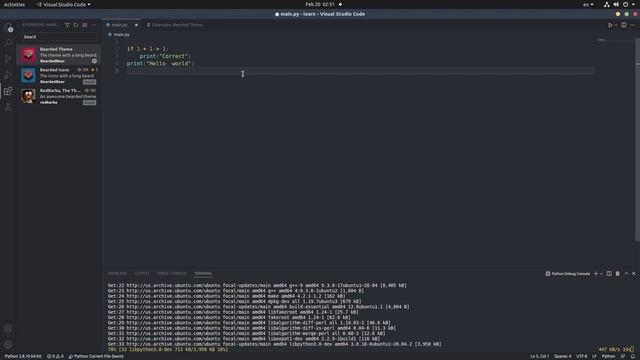Open errors and warnings status item
Viewport: 640px width, 360px height.
(x=55, y=356)
